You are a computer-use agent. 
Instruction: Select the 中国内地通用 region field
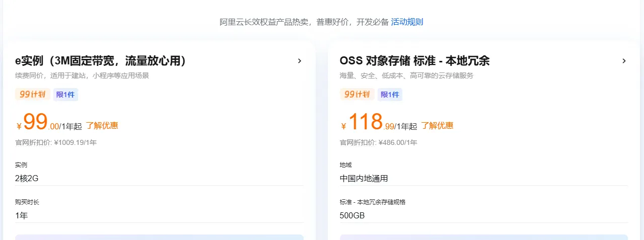(x=484, y=178)
